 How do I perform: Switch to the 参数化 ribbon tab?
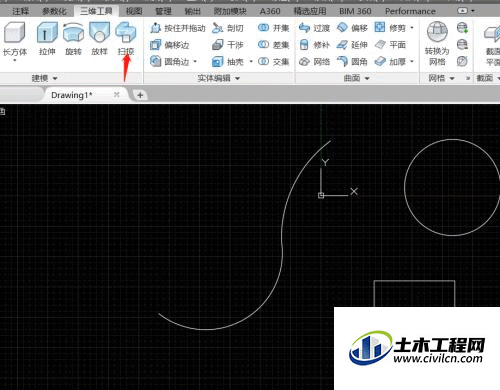(54, 11)
